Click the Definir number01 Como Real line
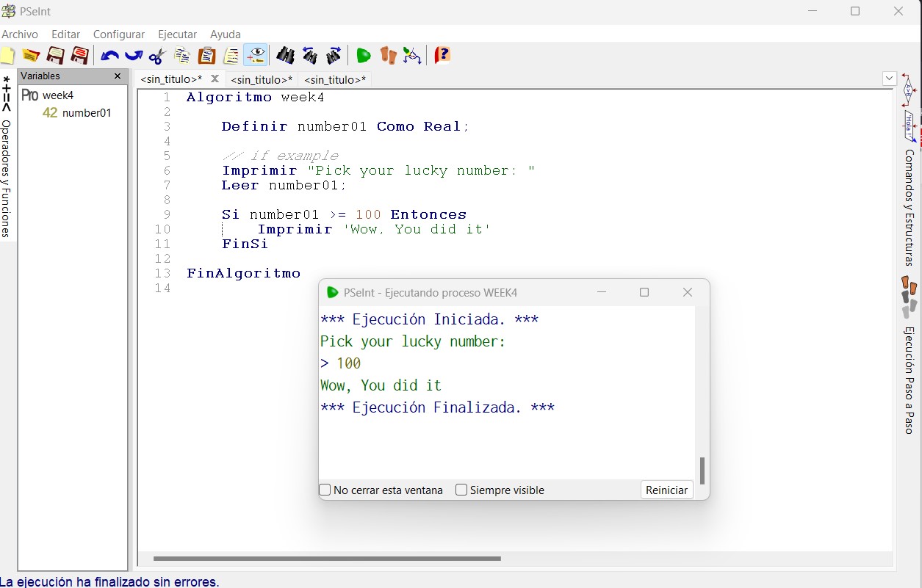 345,126
